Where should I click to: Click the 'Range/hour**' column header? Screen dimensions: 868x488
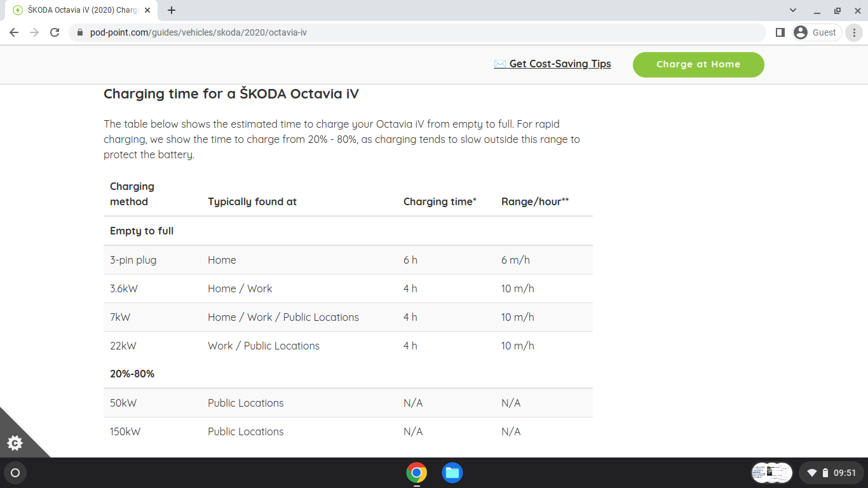(535, 201)
